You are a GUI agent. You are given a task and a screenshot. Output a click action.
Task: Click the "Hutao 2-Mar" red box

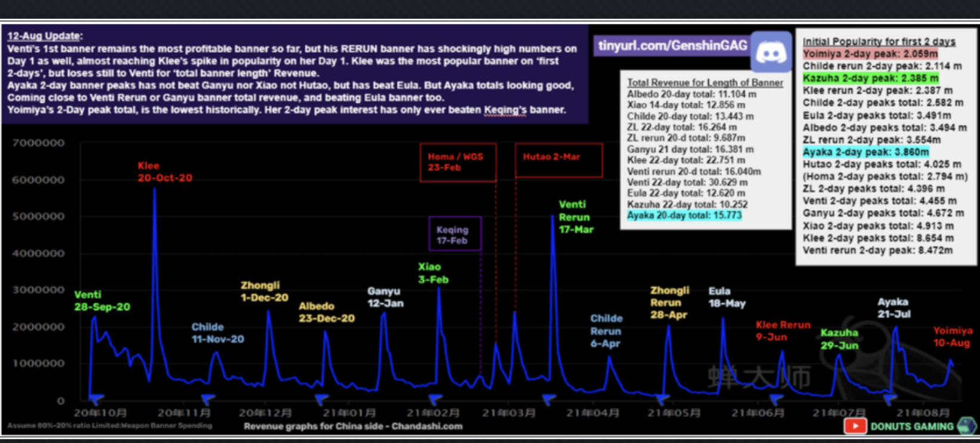pos(559,160)
